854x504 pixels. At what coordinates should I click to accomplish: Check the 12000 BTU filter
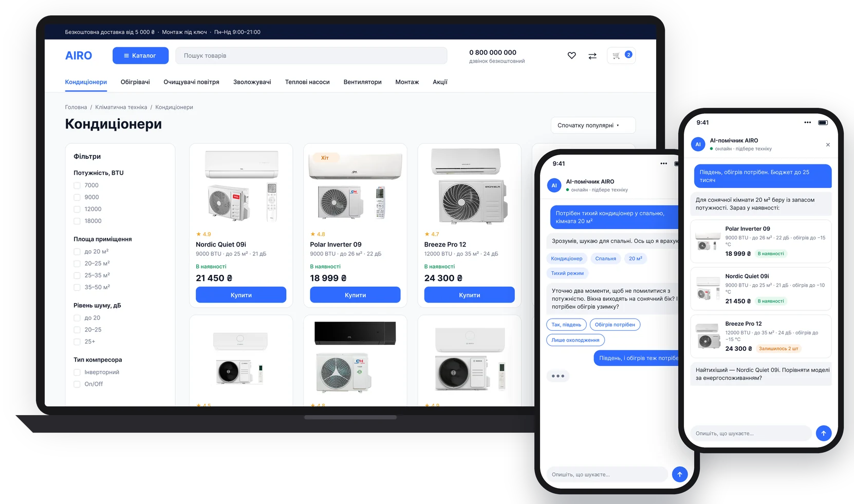77,209
